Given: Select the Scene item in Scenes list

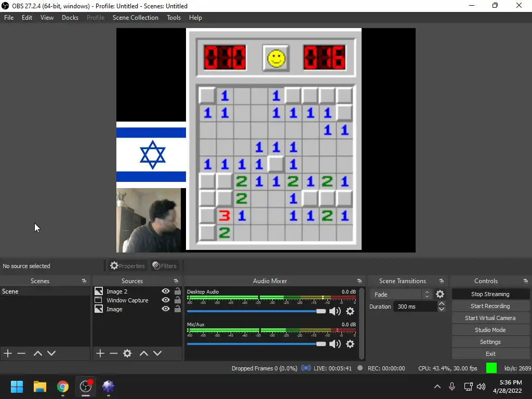Looking at the screenshot, I should point(45,291).
